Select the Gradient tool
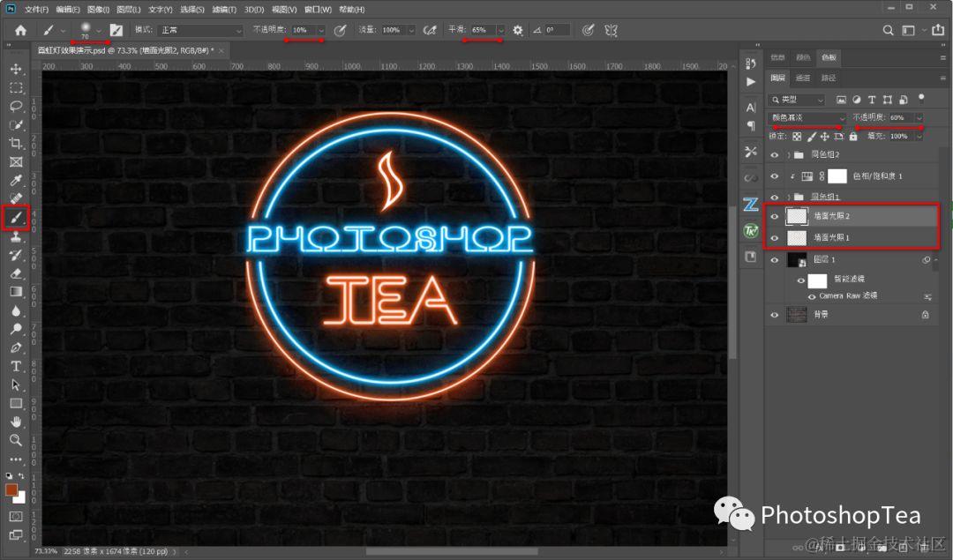Viewport: 953px width, 560px height. (x=16, y=292)
